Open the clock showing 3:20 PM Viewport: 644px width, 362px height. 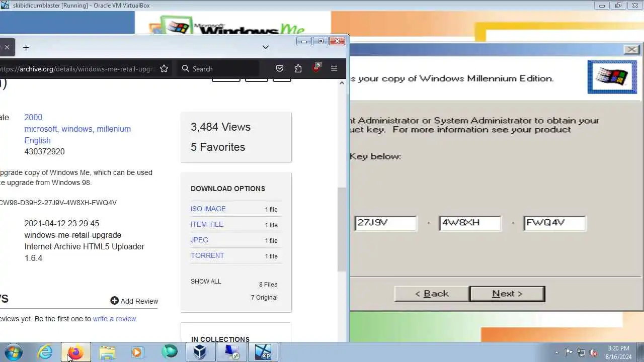(618, 352)
